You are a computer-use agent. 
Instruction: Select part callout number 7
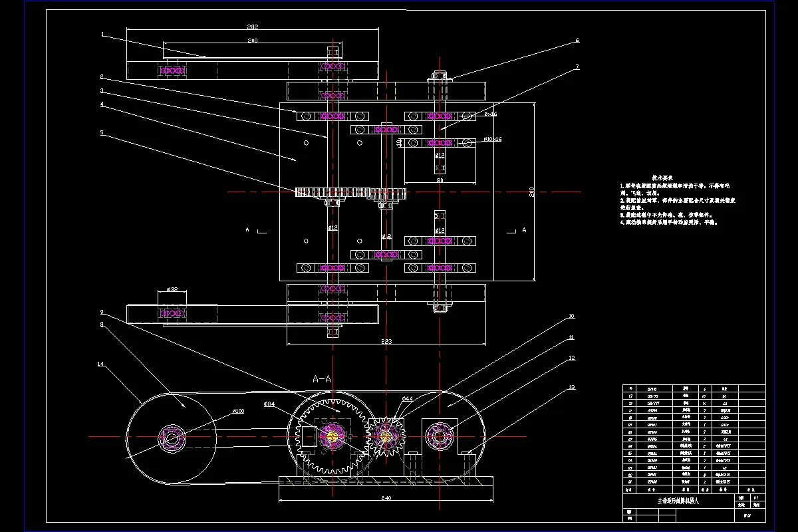click(x=577, y=67)
